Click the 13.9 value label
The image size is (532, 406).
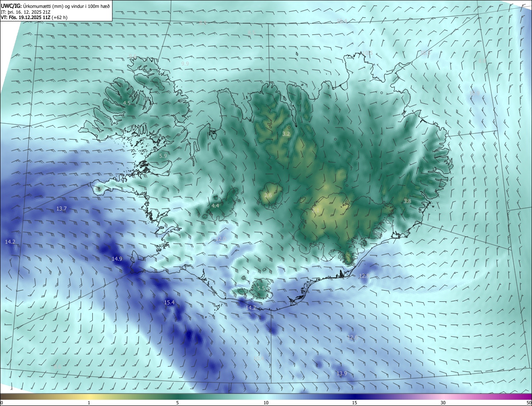(342, 374)
